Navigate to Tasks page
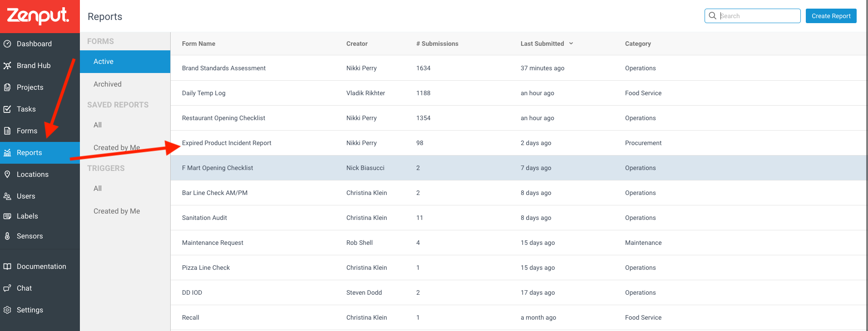Image resolution: width=868 pixels, height=331 pixels. 40,109
